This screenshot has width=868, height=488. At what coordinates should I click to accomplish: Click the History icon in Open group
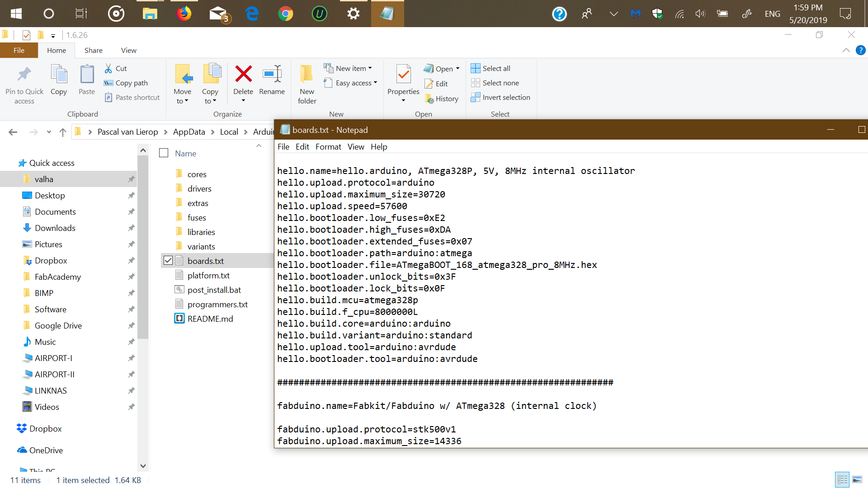[429, 99]
